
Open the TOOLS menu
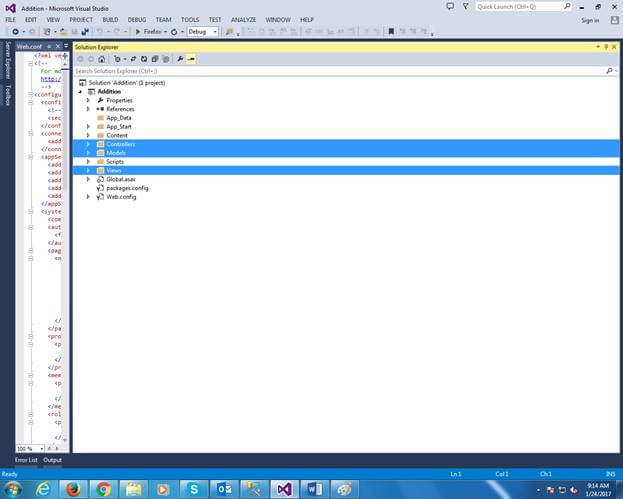pyautogui.click(x=190, y=20)
